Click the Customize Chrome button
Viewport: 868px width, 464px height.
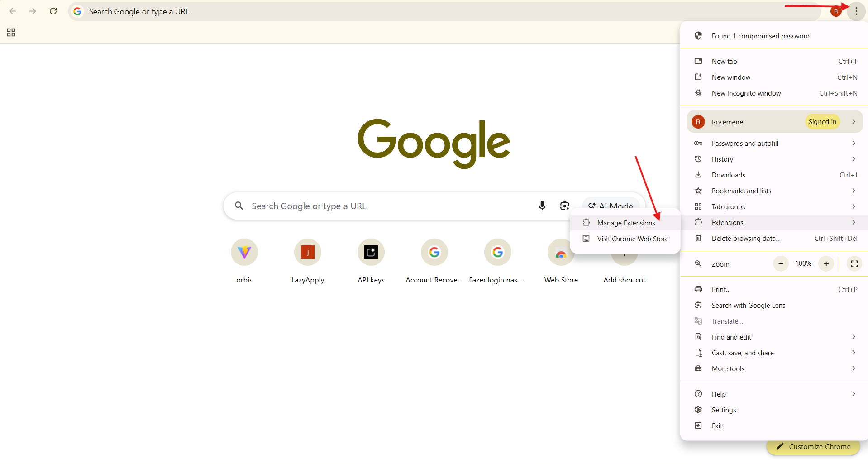813,446
